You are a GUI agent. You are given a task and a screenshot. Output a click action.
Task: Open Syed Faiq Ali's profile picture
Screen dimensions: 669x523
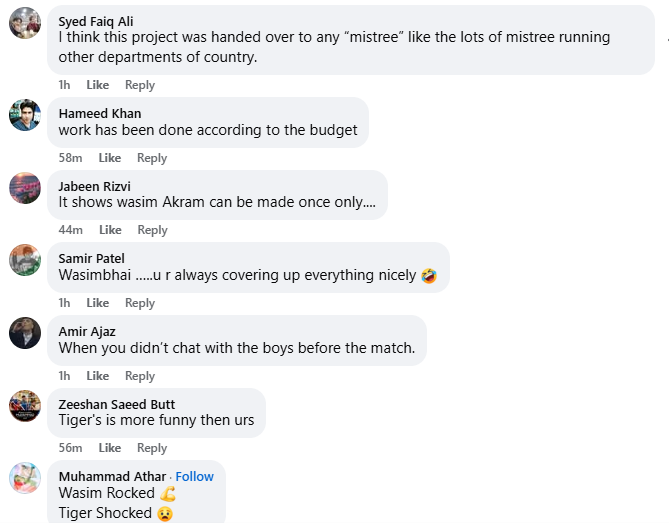(x=25, y=23)
